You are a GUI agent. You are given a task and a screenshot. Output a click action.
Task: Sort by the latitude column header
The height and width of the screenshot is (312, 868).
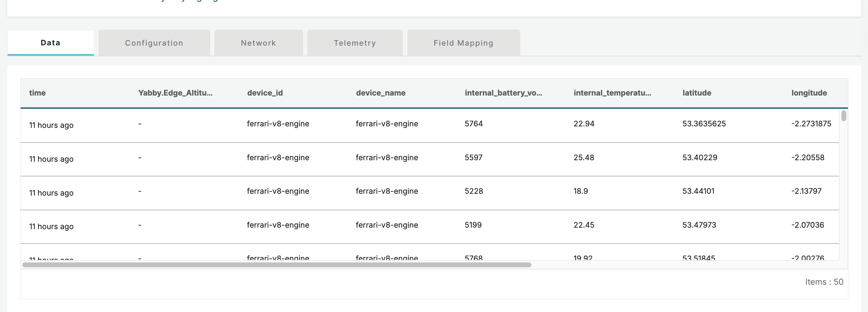click(697, 93)
